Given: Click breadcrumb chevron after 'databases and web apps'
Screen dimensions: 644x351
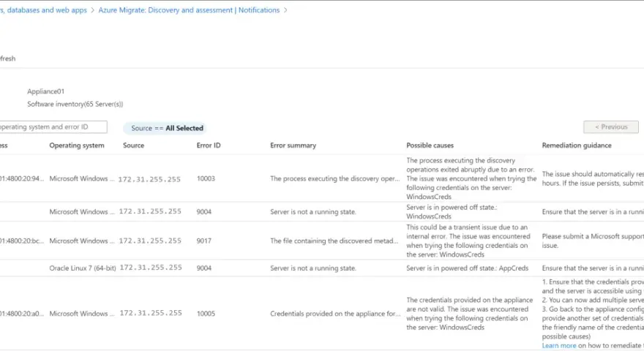Looking at the screenshot, I should pyautogui.click(x=93, y=10).
